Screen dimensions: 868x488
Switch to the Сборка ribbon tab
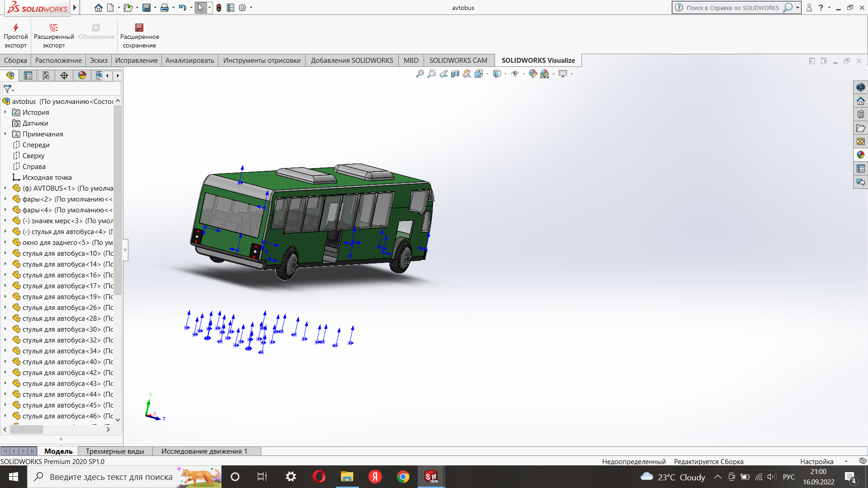coord(15,61)
